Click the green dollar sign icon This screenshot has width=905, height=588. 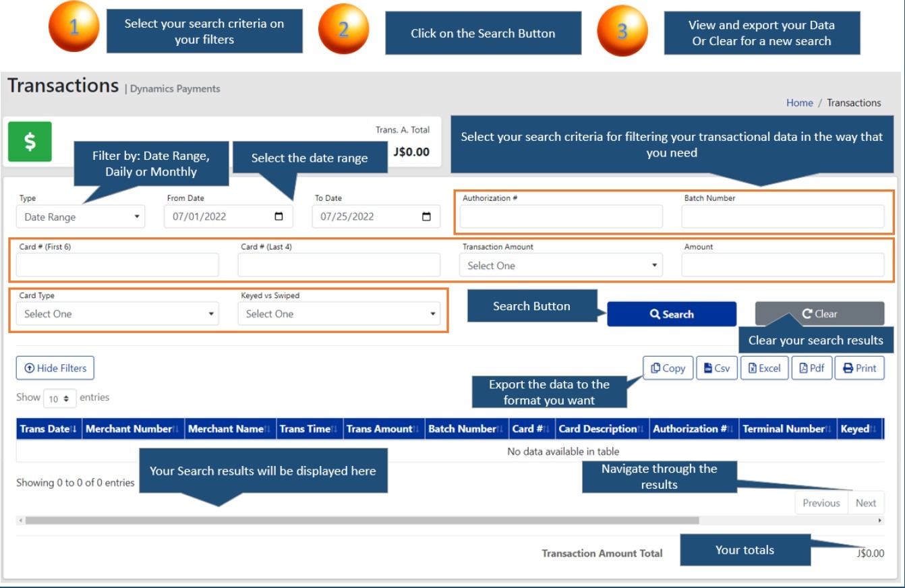[28, 141]
